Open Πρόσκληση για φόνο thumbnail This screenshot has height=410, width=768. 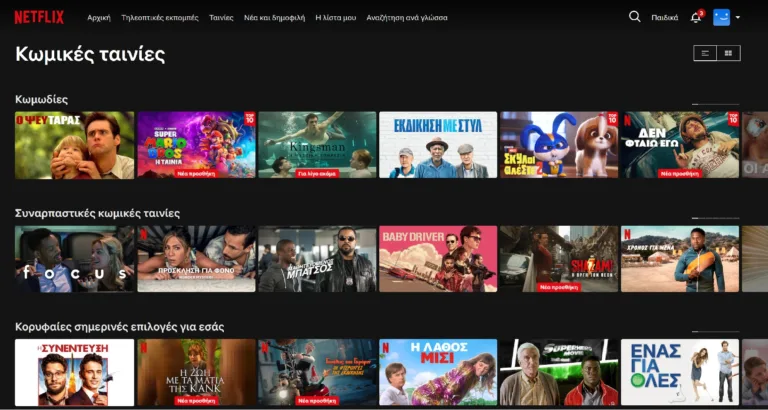[196, 259]
